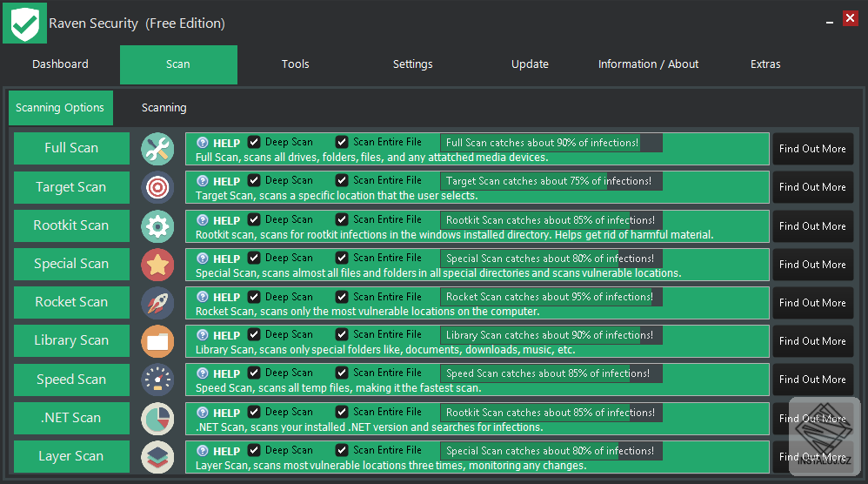Click Find Out More for Rocket Scan
Screen dimensions: 868x484
coord(812,302)
